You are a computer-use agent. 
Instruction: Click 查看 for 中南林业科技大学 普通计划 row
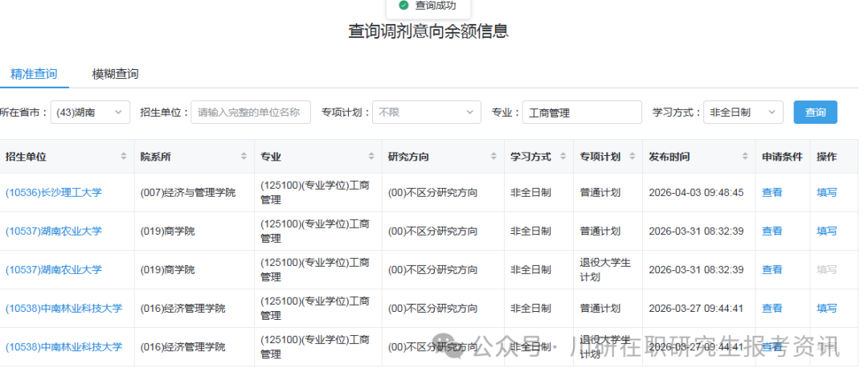[x=772, y=309]
